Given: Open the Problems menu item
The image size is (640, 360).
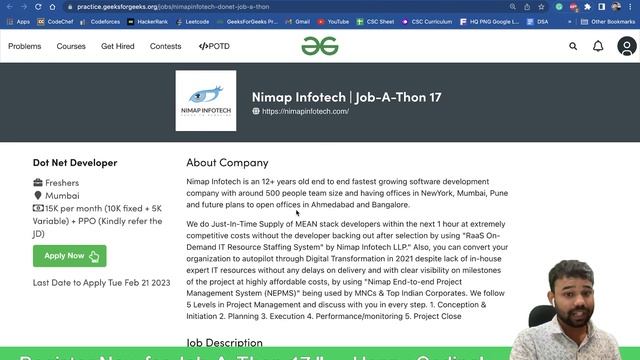Looking at the screenshot, I should coord(24,46).
